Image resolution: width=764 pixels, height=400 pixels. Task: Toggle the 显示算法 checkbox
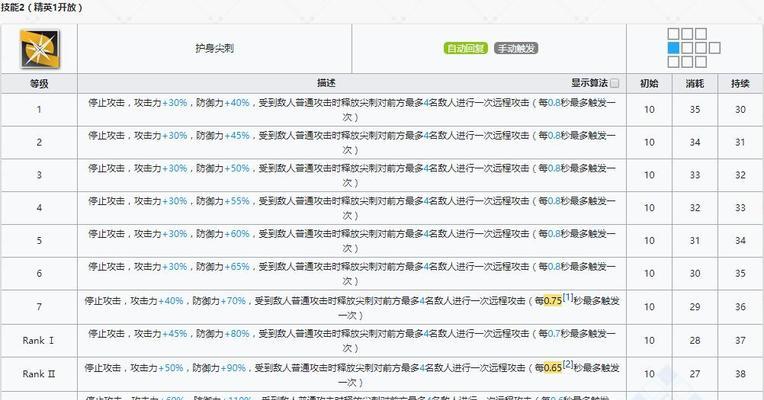tap(615, 83)
